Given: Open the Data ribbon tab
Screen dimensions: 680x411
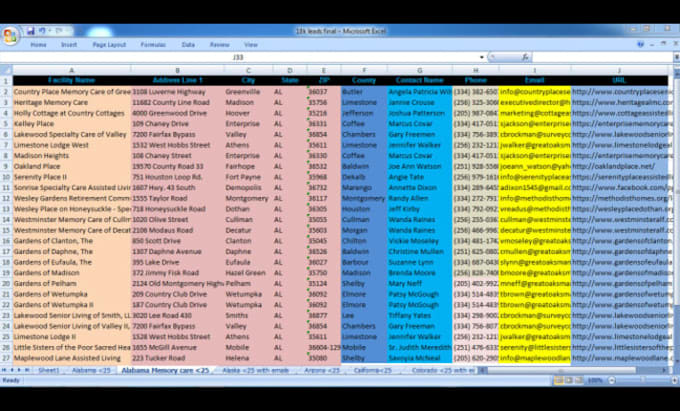Looking at the screenshot, I should point(188,45).
